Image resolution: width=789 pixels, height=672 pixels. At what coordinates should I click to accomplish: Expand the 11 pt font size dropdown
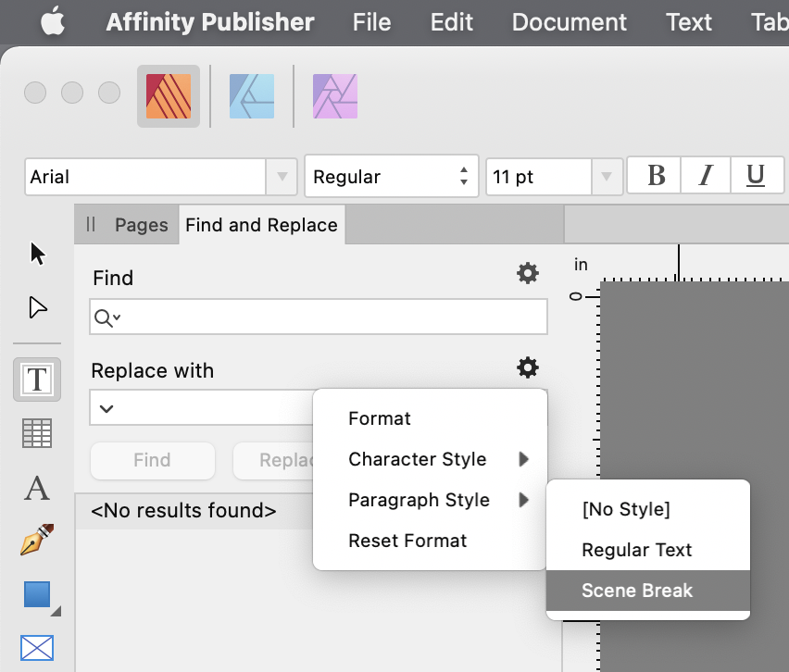(x=606, y=176)
